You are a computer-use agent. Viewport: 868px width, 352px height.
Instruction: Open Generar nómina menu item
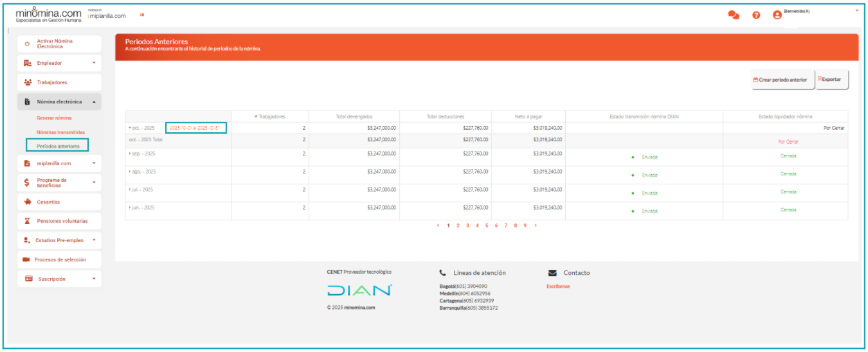click(x=54, y=118)
